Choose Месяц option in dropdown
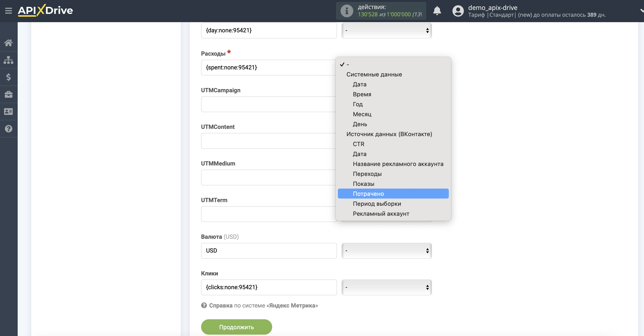The width and height of the screenshot is (644, 336). coord(393,114)
